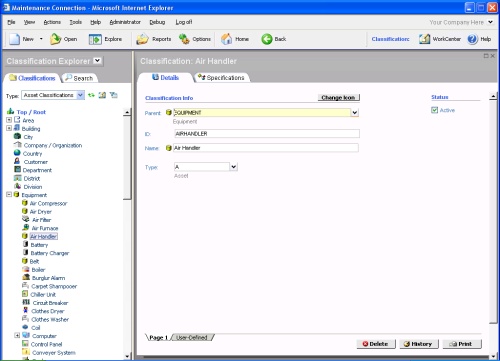500x361 pixels.
Task: Click the Burglar Alarm icon
Action: pyautogui.click(x=26, y=277)
